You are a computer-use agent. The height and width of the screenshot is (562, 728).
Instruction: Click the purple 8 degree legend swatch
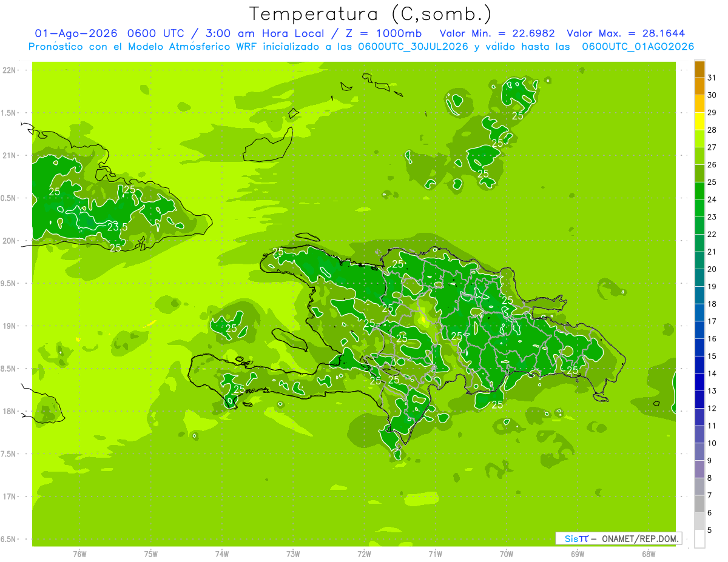tap(699, 469)
